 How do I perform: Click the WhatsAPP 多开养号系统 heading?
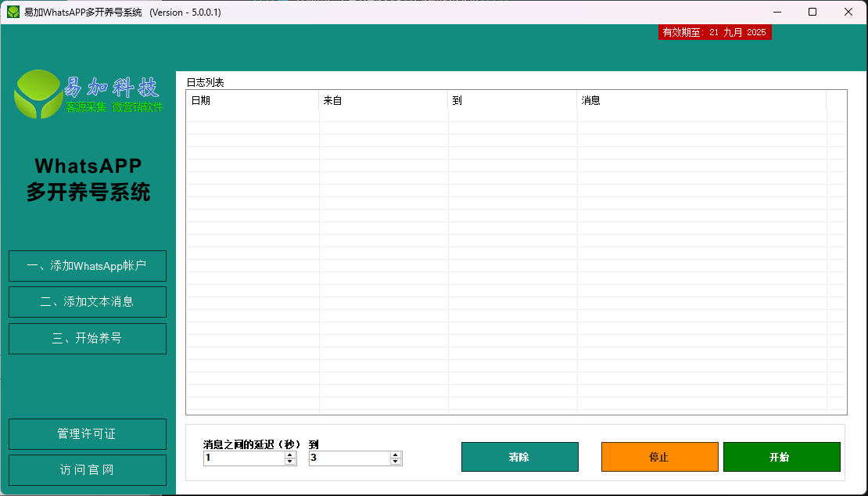88,179
